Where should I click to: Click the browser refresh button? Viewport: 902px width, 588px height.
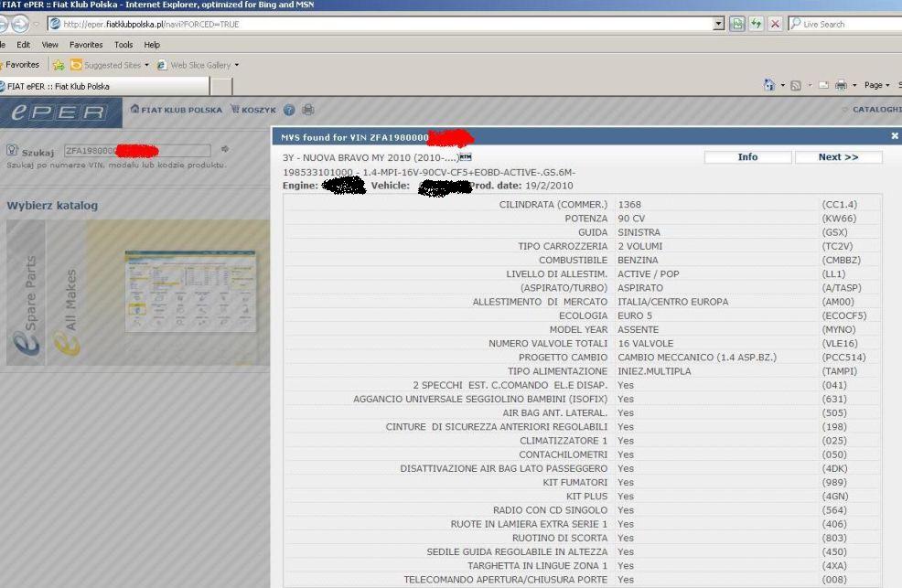tap(756, 24)
